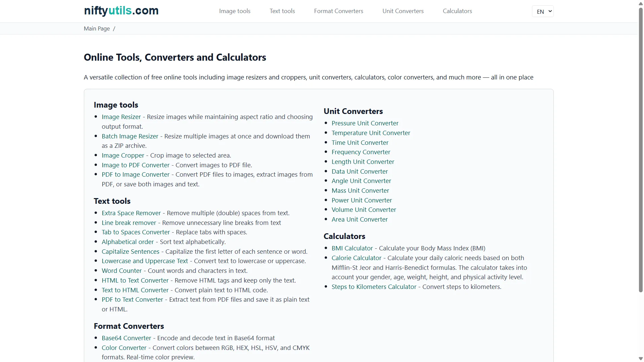
Task: Open the Extra Space Remover
Action: tap(131, 213)
